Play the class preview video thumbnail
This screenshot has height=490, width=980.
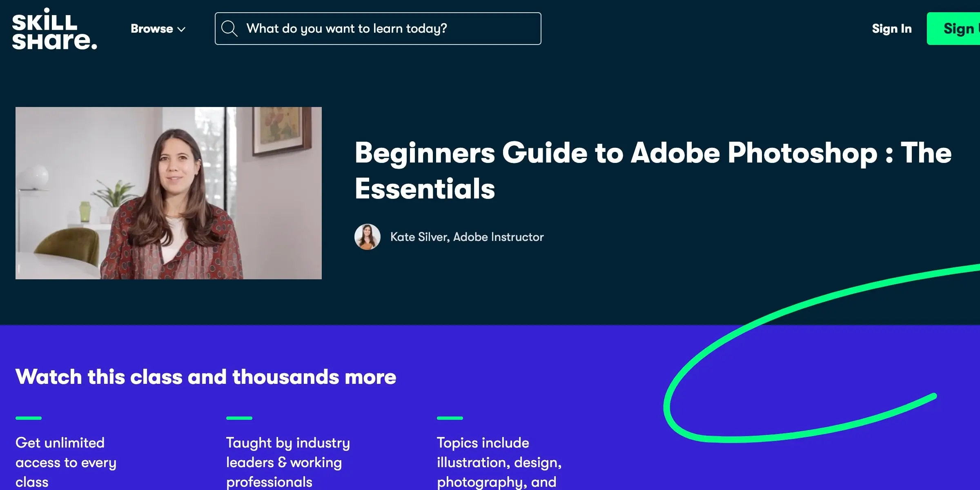169,193
